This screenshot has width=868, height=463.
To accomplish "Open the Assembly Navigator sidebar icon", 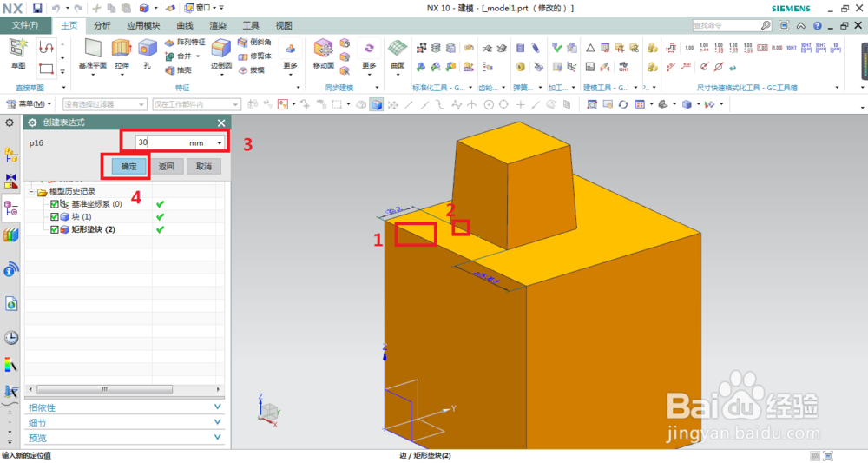I will tap(11, 155).
